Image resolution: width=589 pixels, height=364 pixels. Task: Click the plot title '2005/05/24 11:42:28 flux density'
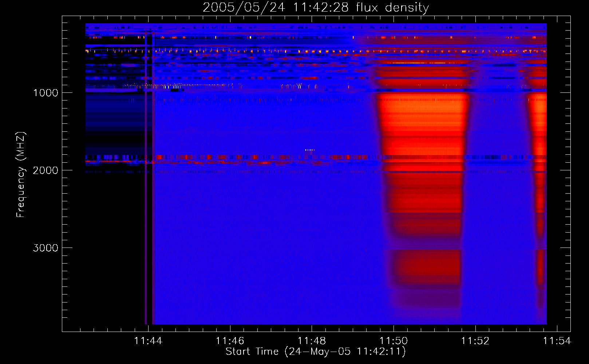316,8
